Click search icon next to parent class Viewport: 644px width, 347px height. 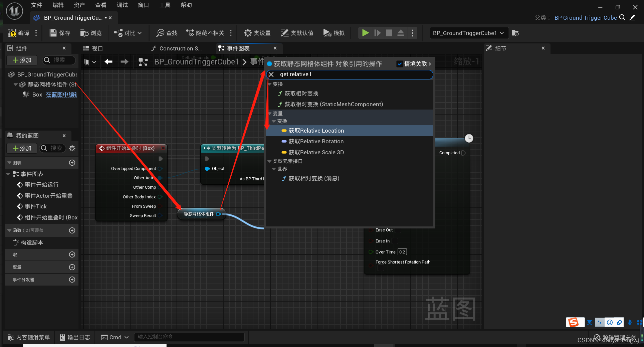pyautogui.click(x=622, y=17)
